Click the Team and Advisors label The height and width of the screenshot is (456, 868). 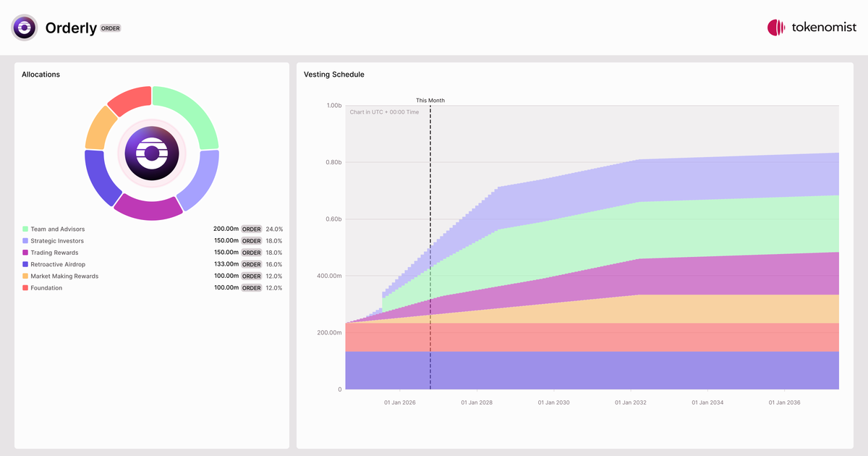pyautogui.click(x=57, y=229)
